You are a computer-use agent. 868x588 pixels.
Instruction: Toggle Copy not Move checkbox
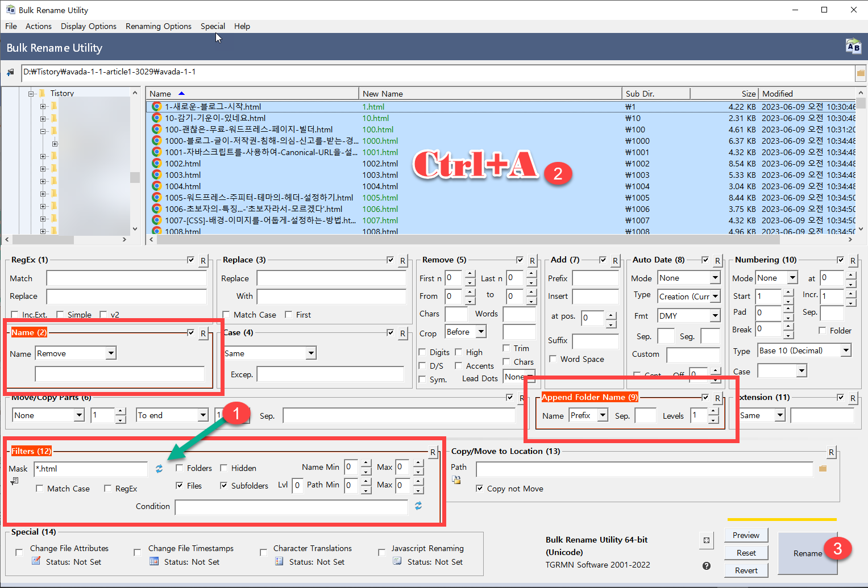click(480, 489)
